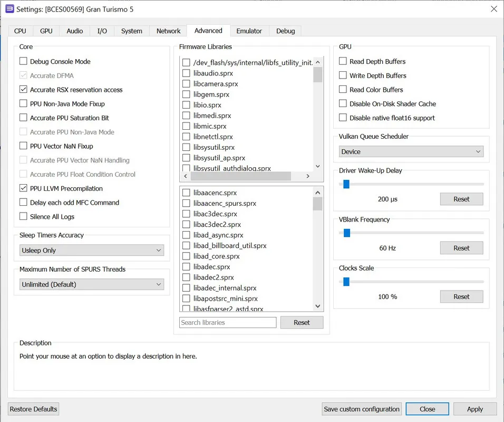Screen dimensions: 504x422
Task: Uncheck Accurate RSX reservation access
Action: pyautogui.click(x=23, y=90)
